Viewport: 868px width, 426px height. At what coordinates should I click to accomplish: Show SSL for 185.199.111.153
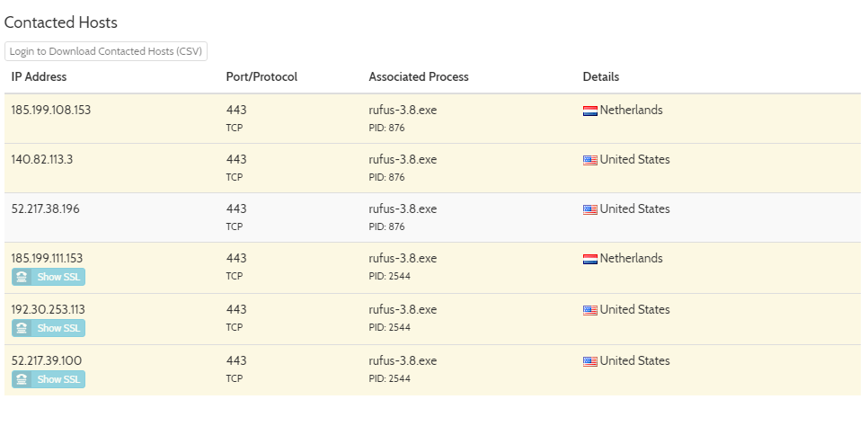click(x=49, y=277)
